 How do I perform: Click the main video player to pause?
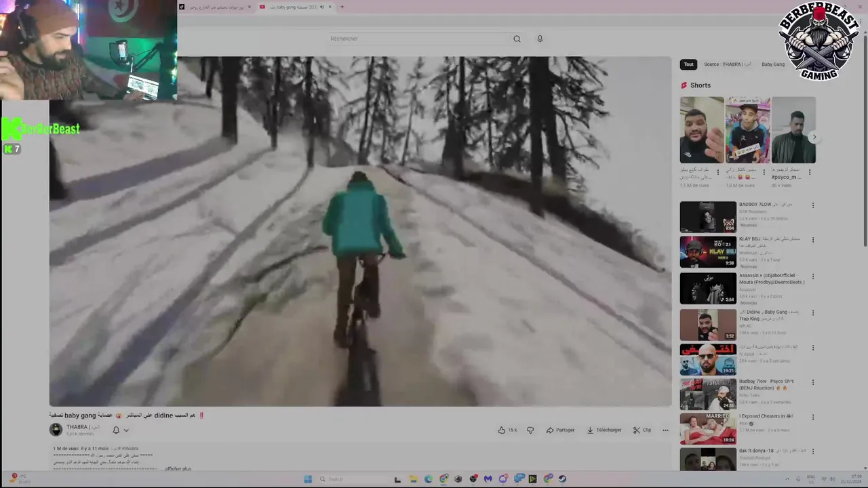[x=360, y=231]
